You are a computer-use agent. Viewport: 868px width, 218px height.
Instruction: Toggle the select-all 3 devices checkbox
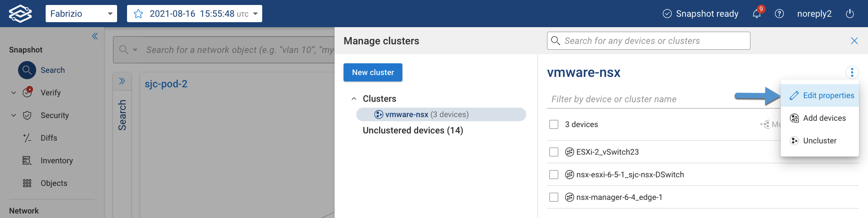coord(554,124)
